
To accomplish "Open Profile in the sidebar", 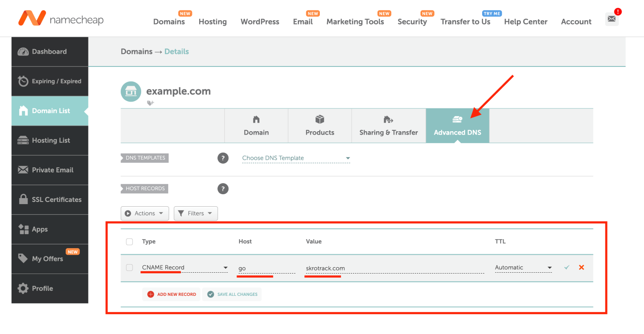I will [50, 288].
